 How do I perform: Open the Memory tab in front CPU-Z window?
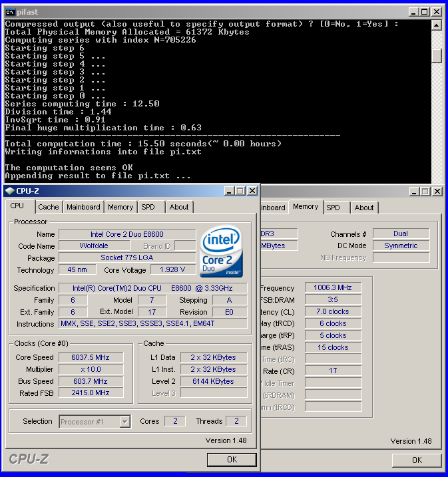[x=120, y=207]
